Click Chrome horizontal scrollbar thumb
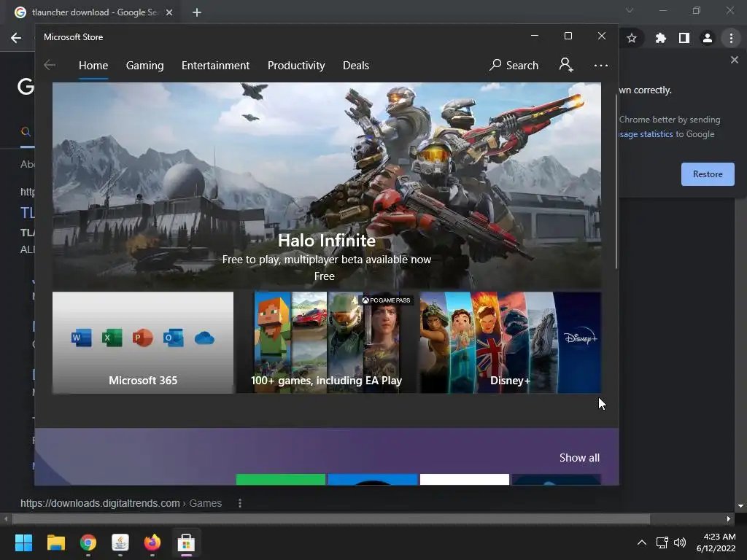The width and height of the screenshot is (747, 560). [x=330, y=519]
